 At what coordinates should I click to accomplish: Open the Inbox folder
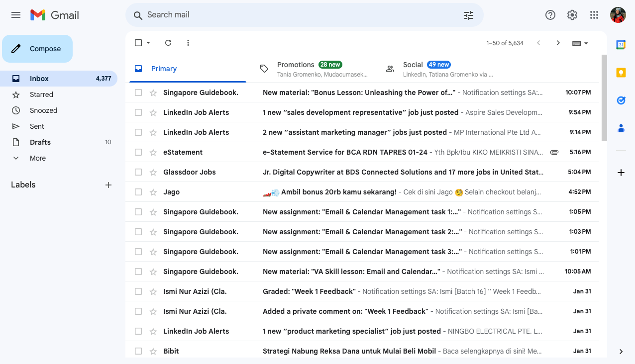click(59, 79)
